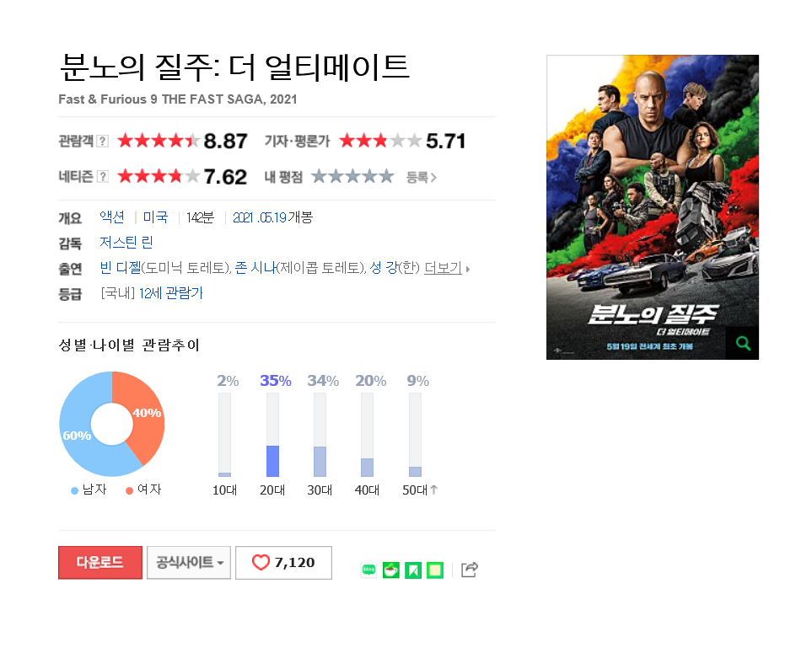Image resolution: width=812 pixels, height=653 pixels.
Task: Open the 12세 관람가 rating link
Action: click(171, 293)
